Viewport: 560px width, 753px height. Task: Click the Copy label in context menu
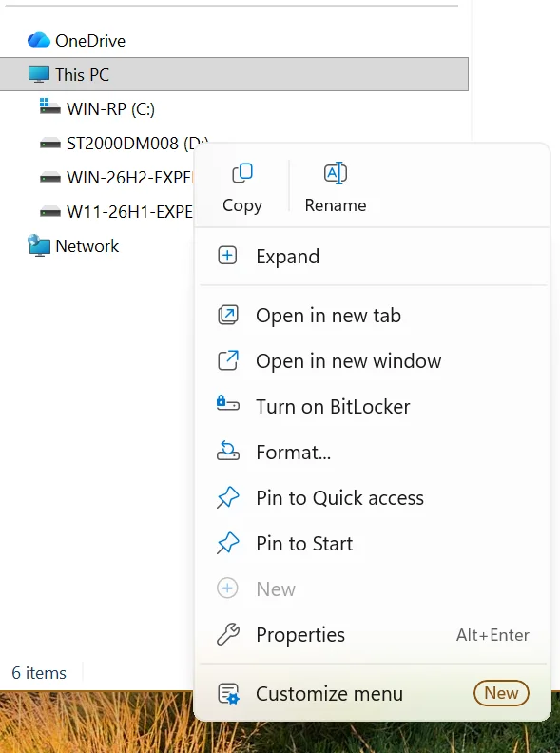[x=242, y=205]
